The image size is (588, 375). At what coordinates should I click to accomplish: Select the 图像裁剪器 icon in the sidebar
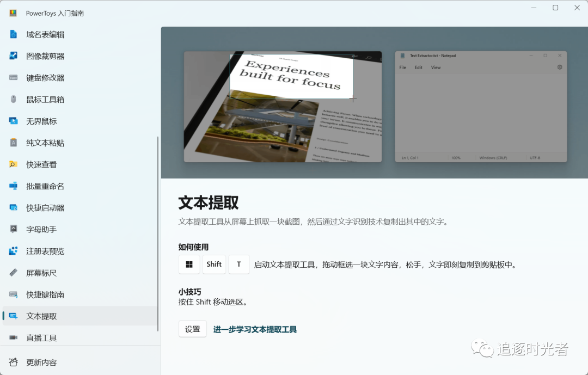tap(12, 56)
